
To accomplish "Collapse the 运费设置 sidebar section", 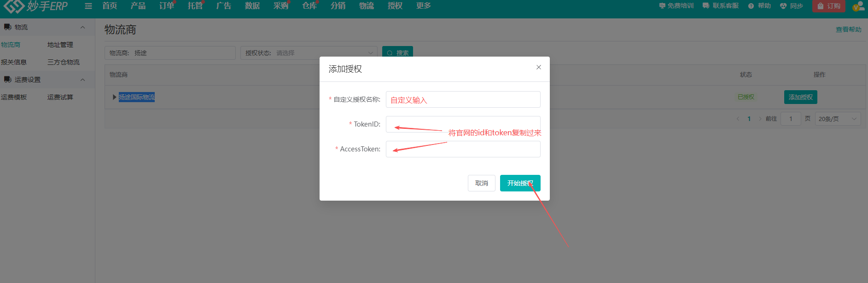I will point(82,80).
